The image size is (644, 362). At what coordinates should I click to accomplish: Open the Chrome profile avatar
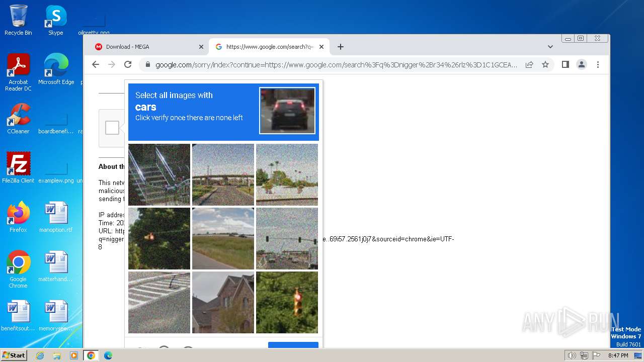[582, 64]
